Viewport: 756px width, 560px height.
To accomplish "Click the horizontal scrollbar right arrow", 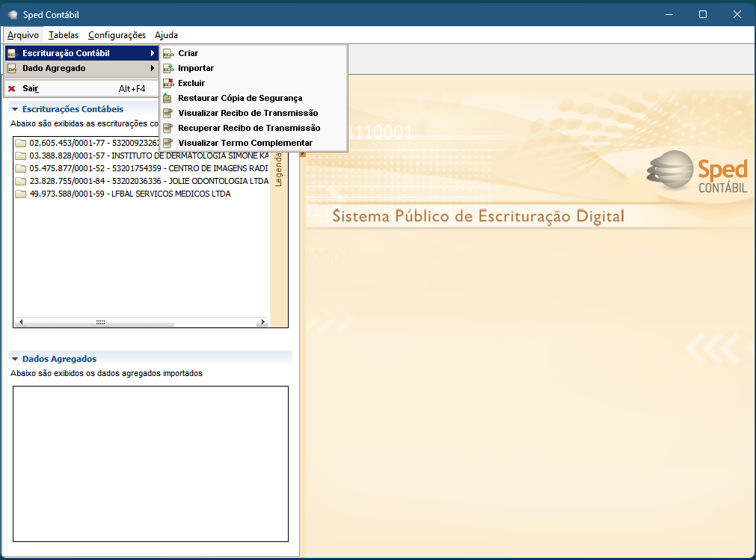I will (x=262, y=322).
